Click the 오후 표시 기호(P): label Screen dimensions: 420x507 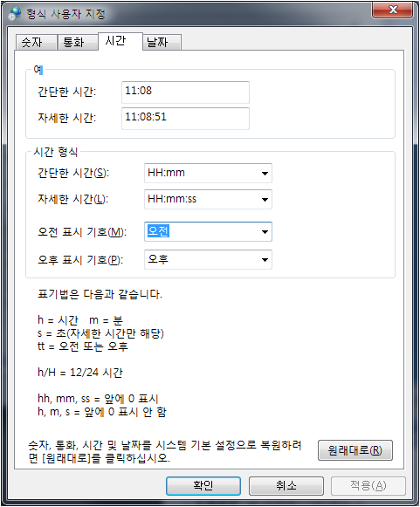pos(80,260)
